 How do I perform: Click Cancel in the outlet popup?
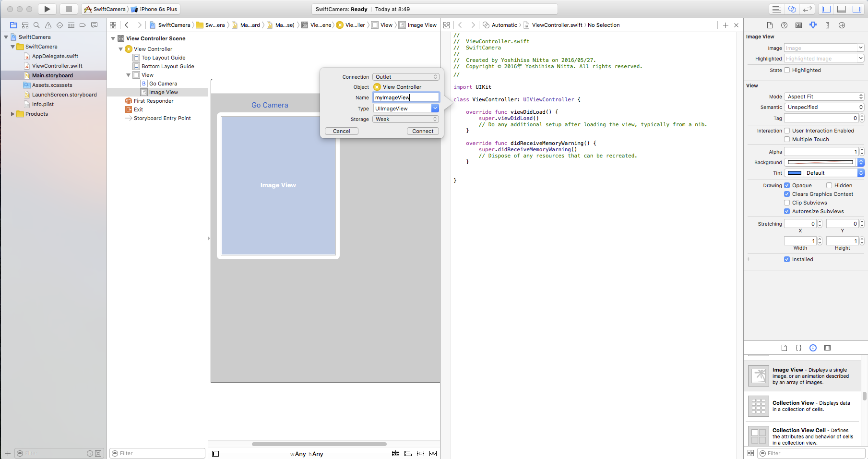tap(342, 131)
